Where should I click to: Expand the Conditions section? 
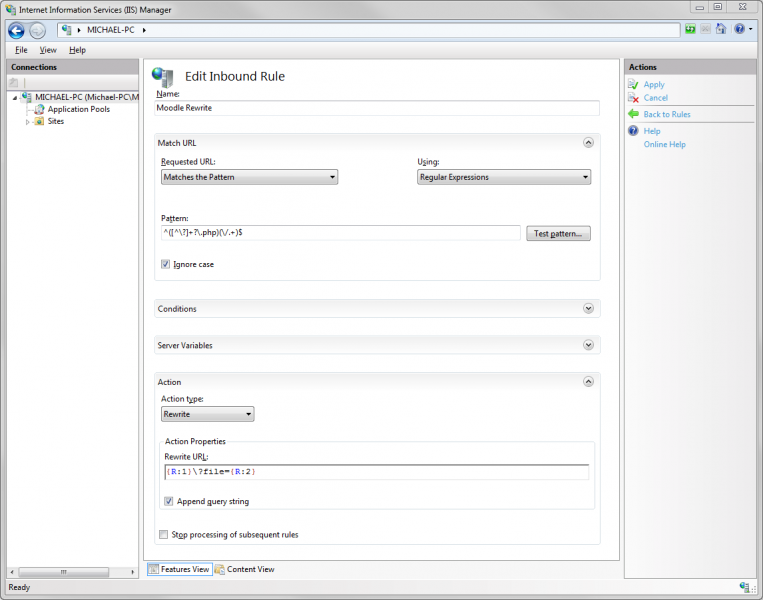[x=588, y=309]
